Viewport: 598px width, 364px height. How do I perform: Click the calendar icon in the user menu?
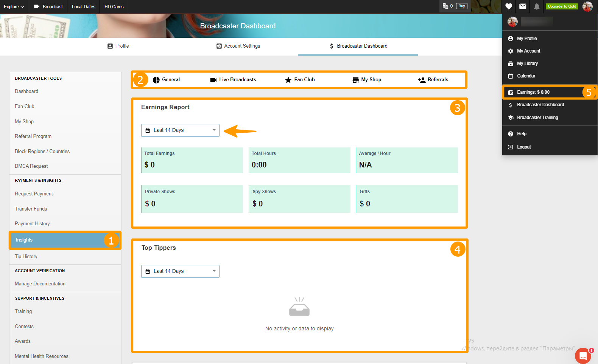(x=511, y=76)
